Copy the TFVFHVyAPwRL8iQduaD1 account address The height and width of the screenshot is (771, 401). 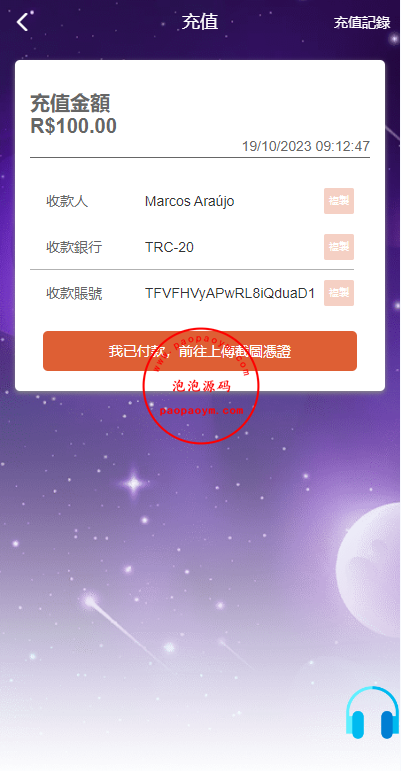point(339,293)
